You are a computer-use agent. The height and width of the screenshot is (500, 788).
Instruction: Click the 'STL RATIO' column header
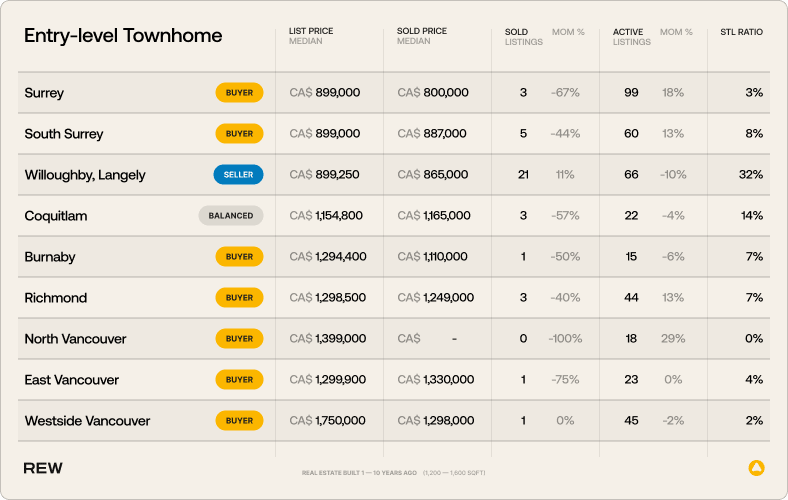pyautogui.click(x=741, y=32)
